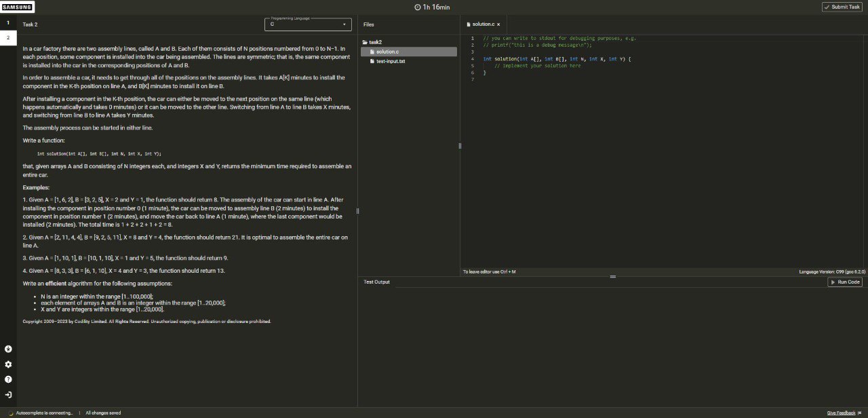Click the autocomplete loading spinner icon
The width and height of the screenshot is (868, 418).
11,413
